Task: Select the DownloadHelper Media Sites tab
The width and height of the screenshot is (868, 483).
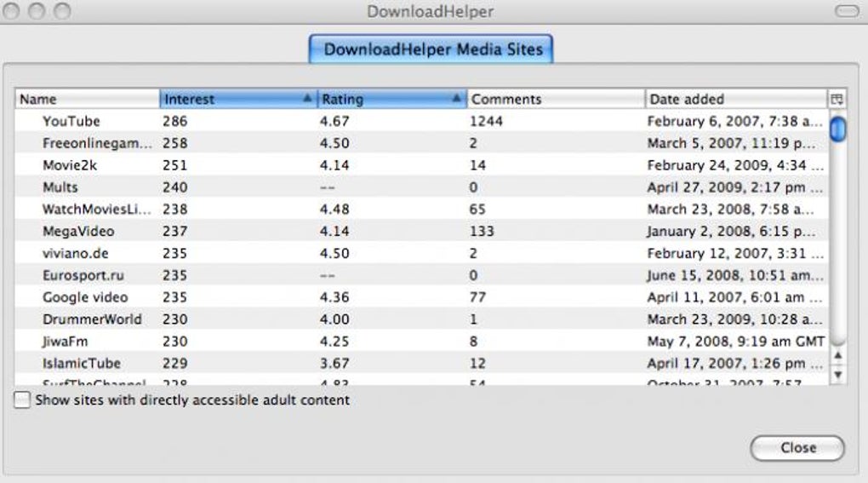Action: [431, 49]
